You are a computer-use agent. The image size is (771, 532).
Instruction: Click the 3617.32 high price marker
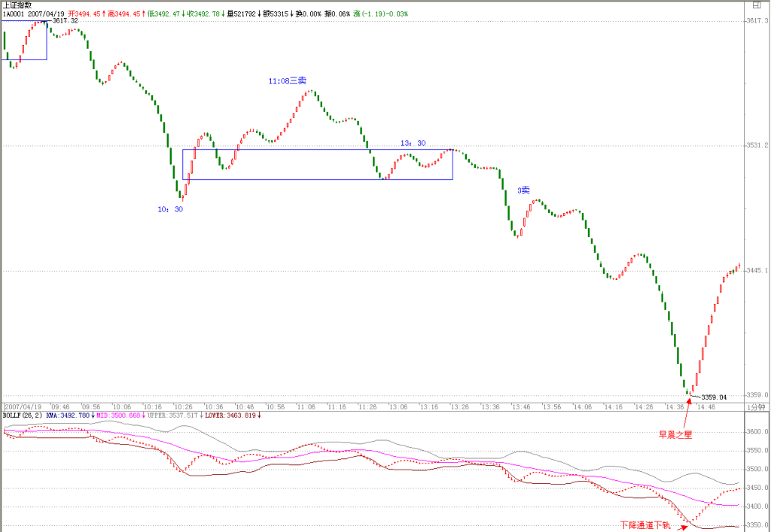65,20
